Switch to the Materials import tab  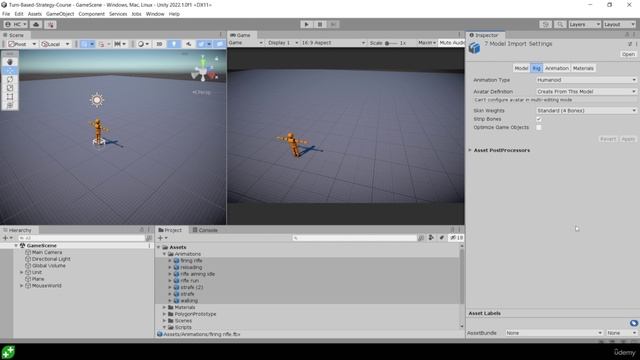tap(583, 68)
